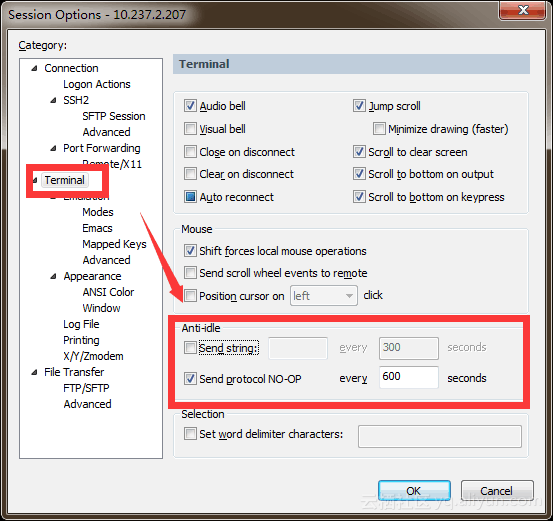Select Advanced under File Transfer

point(87,404)
